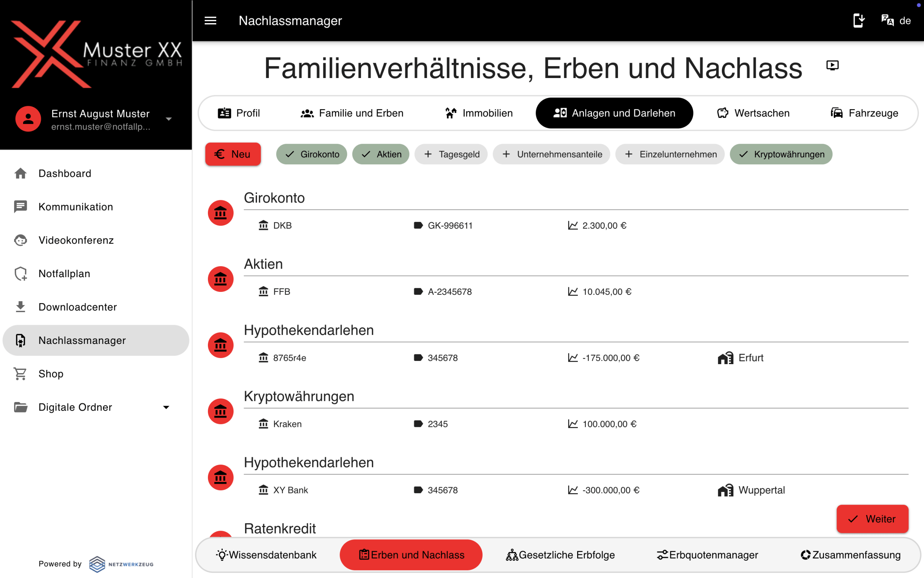Open the Erbquotenmanager bottom tab
Image resolution: width=924 pixels, height=578 pixels.
[x=707, y=555]
